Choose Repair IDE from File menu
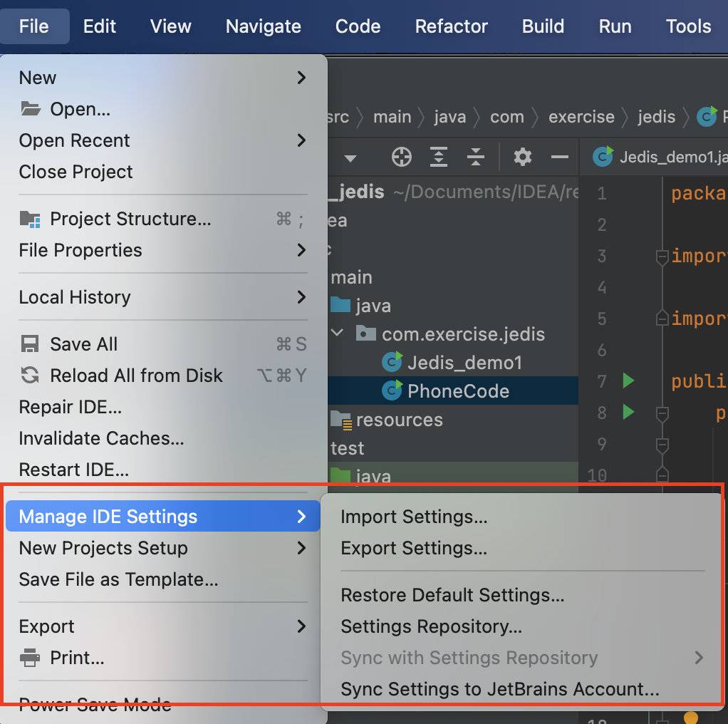 click(163, 407)
